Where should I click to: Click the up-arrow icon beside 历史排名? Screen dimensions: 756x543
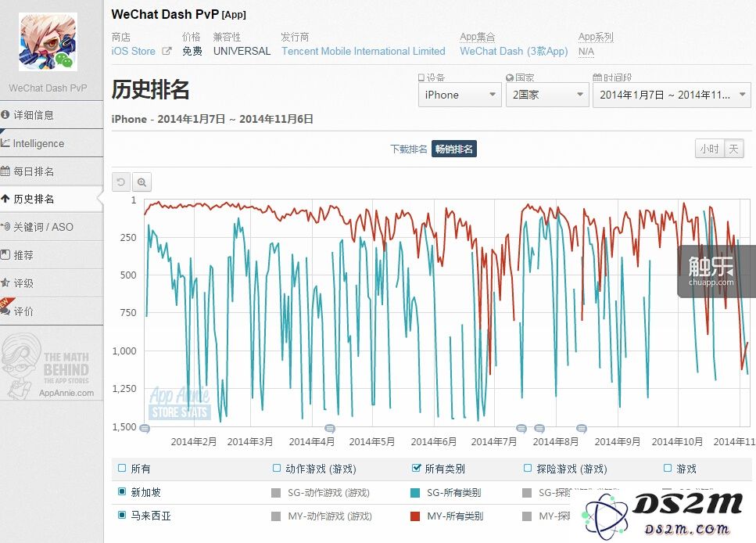pyautogui.click(x=5, y=199)
